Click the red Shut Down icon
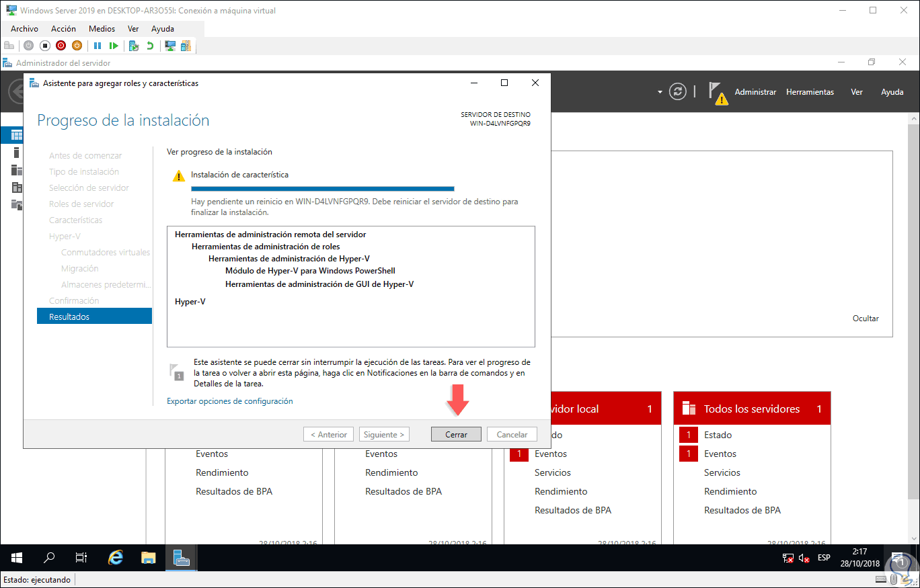Viewport: 920px width, 588px height. tap(61, 46)
